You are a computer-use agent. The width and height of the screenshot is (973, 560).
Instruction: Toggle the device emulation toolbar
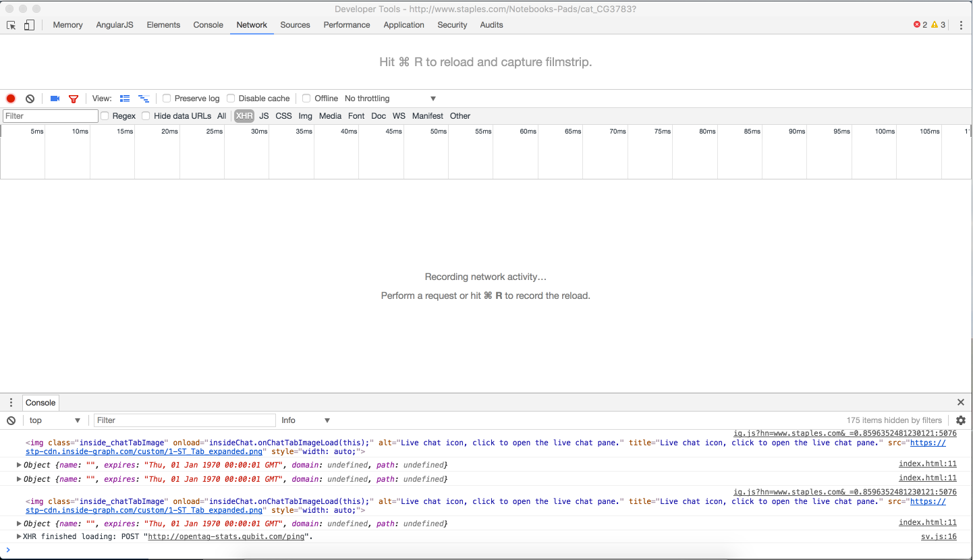pyautogui.click(x=28, y=24)
